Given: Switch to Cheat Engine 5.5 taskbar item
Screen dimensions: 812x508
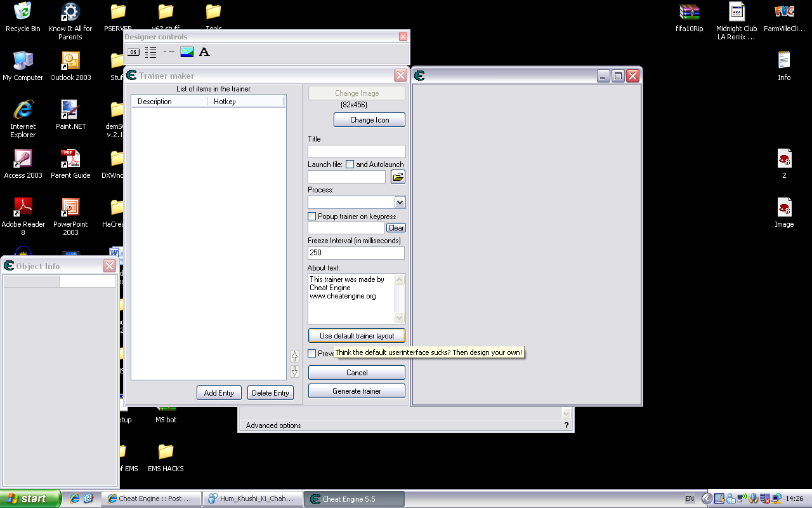Looking at the screenshot, I should pos(353,499).
